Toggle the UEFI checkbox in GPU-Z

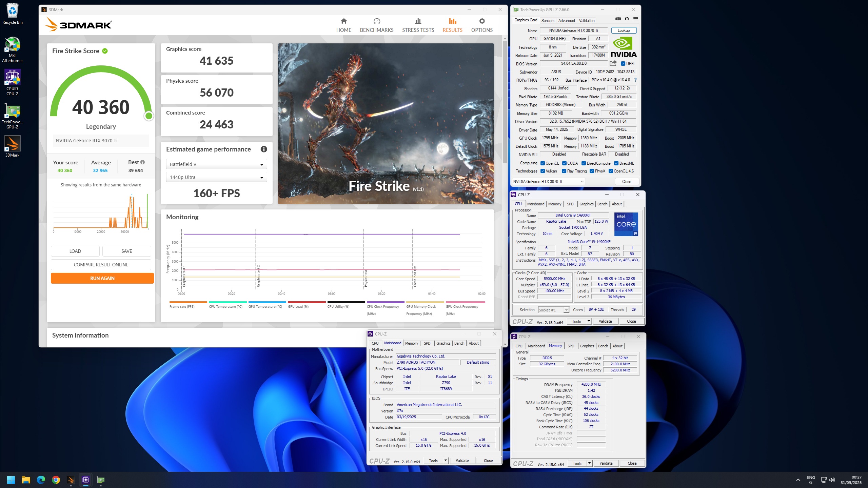(623, 63)
